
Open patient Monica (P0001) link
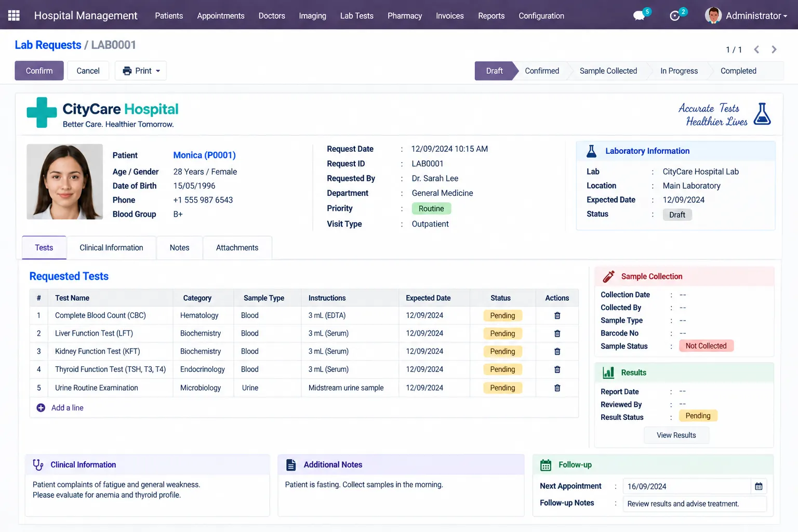[204, 155]
